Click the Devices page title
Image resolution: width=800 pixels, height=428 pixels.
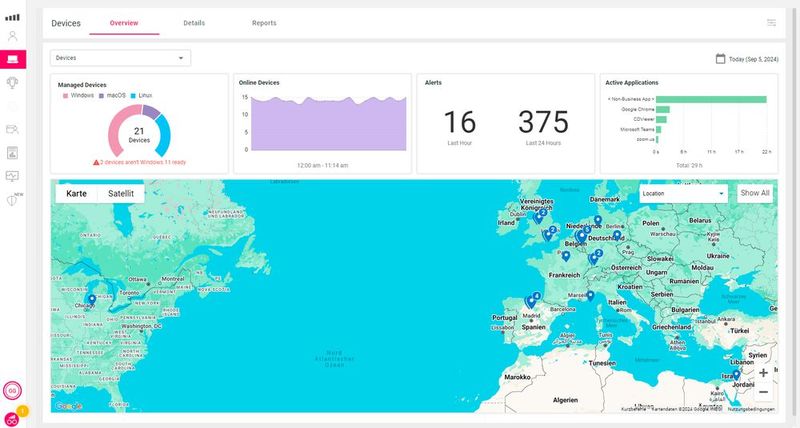[x=66, y=23]
